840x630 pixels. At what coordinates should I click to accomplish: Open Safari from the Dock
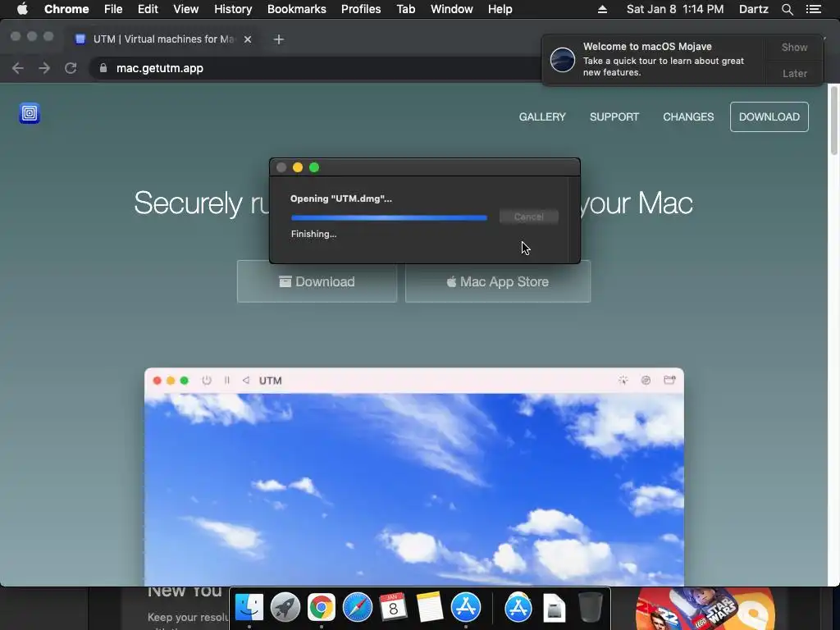click(358, 607)
